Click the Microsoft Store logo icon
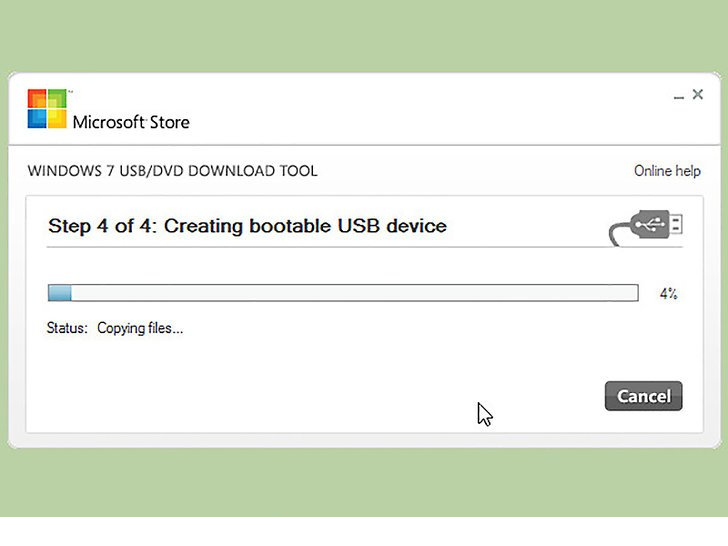This screenshot has width=728, height=546. coord(47,109)
